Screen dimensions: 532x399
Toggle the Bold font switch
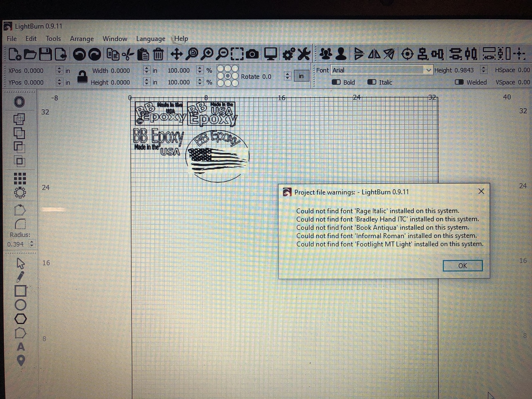[x=336, y=82]
